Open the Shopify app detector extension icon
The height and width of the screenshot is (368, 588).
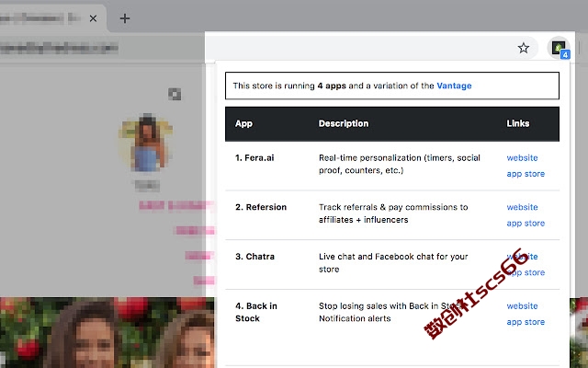(559, 49)
